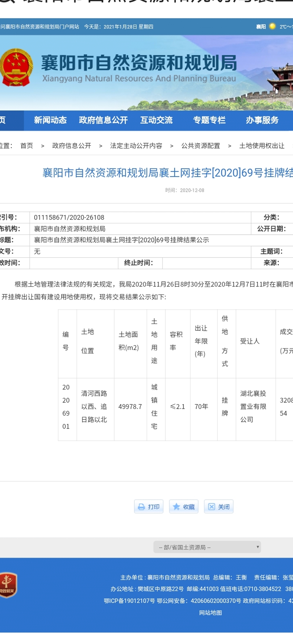
Task: Click the sunny weather icon
Action: coord(272,26)
